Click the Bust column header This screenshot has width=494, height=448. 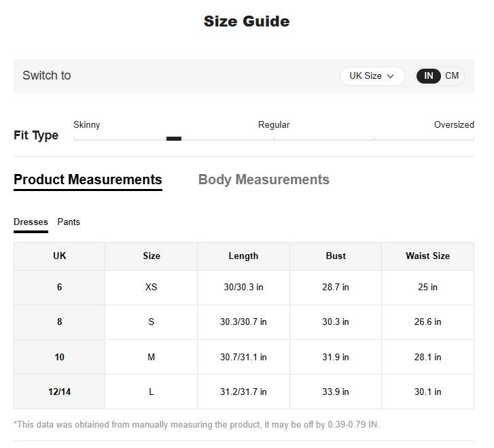coord(336,256)
